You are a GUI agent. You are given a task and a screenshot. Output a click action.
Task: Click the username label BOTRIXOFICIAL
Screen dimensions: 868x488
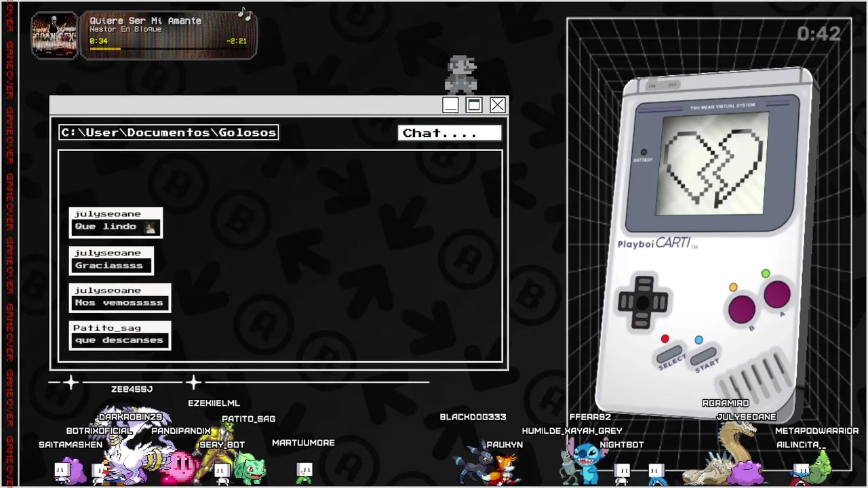99,430
